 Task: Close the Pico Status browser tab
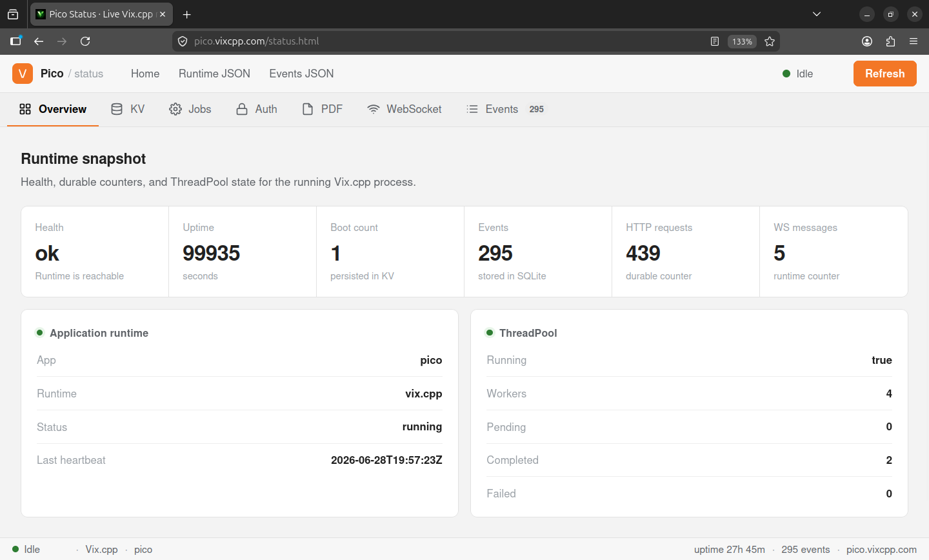163,14
